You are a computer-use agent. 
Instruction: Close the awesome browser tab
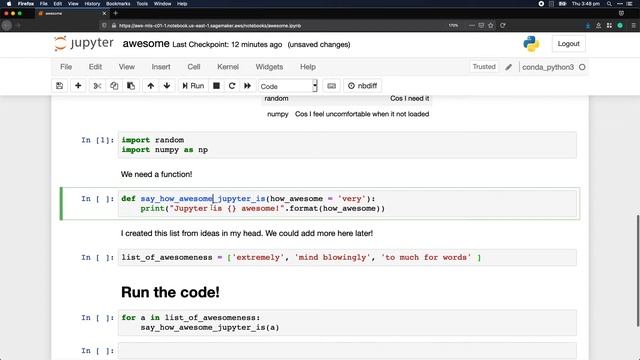click(x=104, y=13)
